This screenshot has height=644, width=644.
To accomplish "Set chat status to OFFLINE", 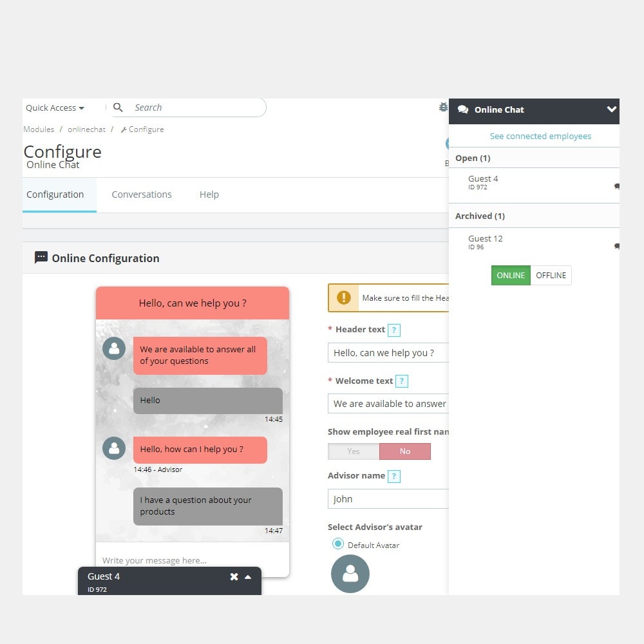I will [x=551, y=275].
